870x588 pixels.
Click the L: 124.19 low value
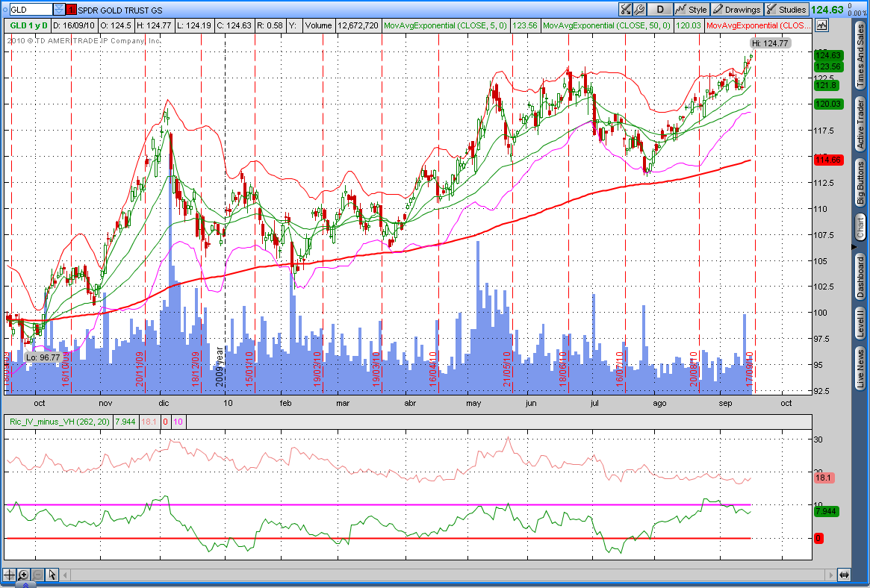coord(193,25)
